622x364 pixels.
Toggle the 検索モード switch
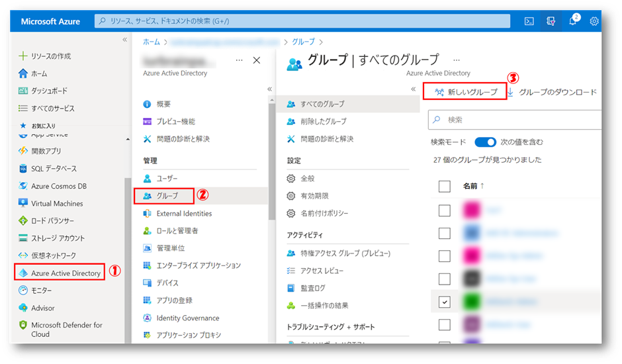click(x=485, y=142)
